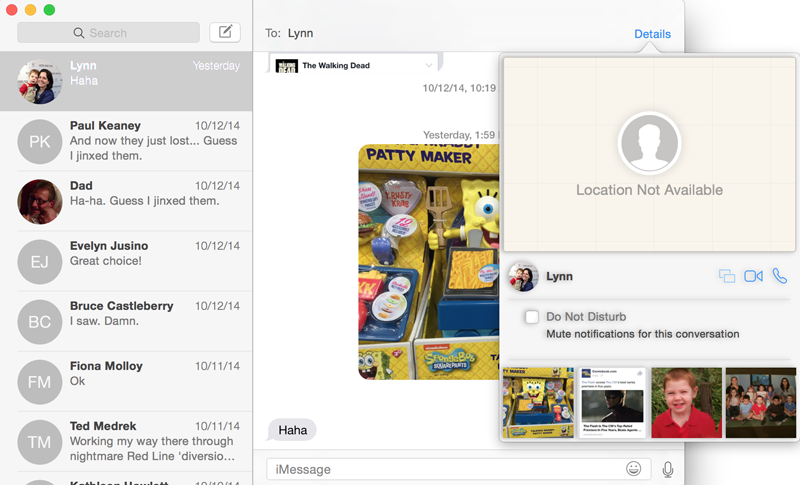Click the green fullscreen window button
This screenshot has height=485, width=800.
[x=49, y=10]
